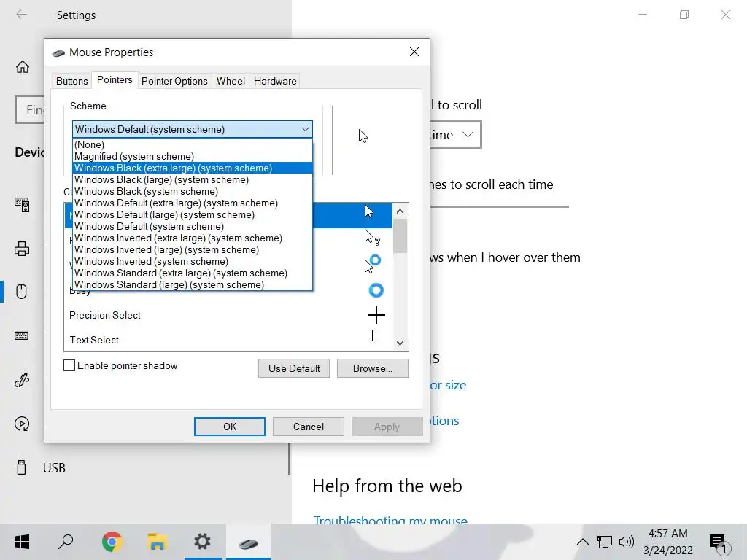Select the USB icon in Settings sidebar

click(21, 467)
